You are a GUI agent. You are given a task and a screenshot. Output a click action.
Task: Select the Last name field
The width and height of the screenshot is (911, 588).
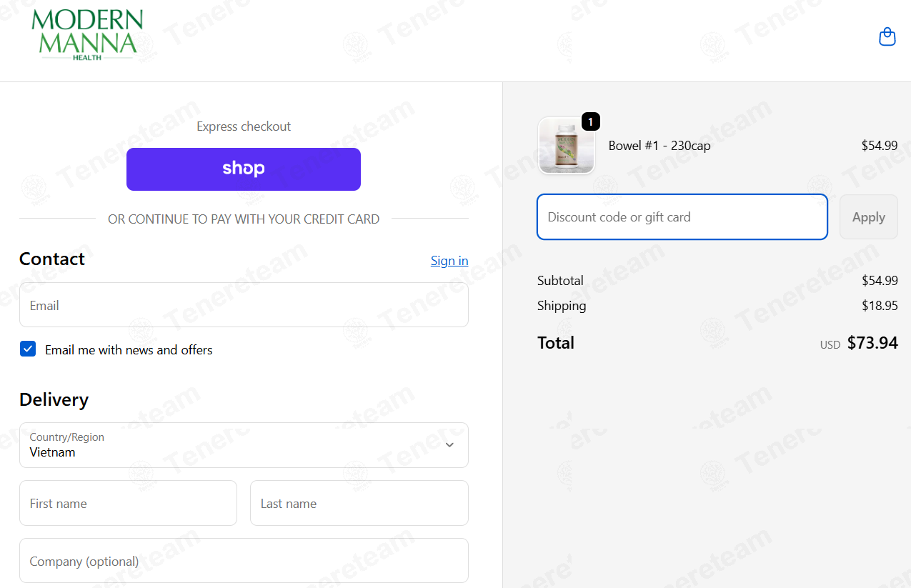(359, 503)
